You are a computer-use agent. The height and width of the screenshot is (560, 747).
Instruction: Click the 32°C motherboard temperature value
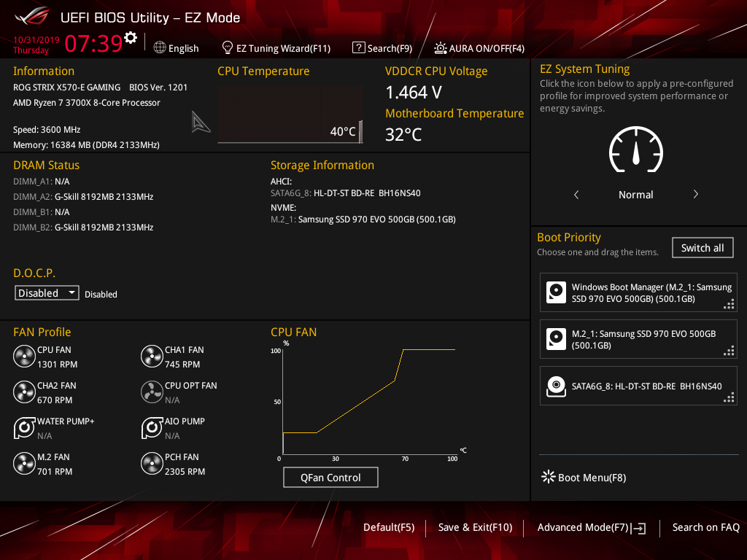click(403, 135)
